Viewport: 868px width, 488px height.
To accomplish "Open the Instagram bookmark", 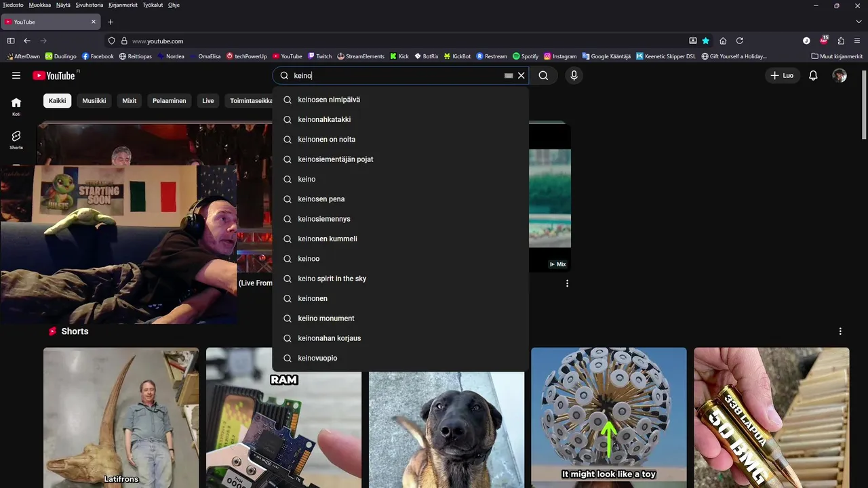I will tap(560, 56).
